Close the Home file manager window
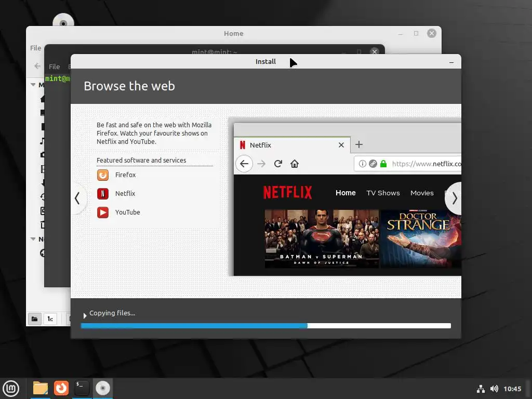The height and width of the screenshot is (399, 532). pos(432,33)
